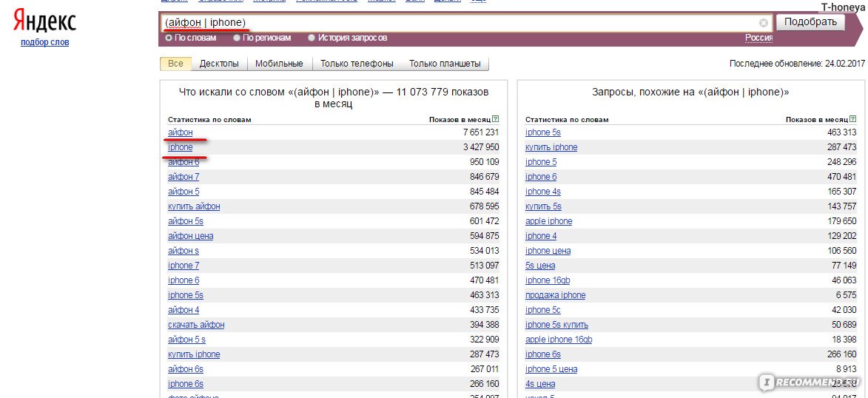868x398 pixels.
Task: Open the 'iphone 7' query link
Action: pyautogui.click(x=184, y=266)
